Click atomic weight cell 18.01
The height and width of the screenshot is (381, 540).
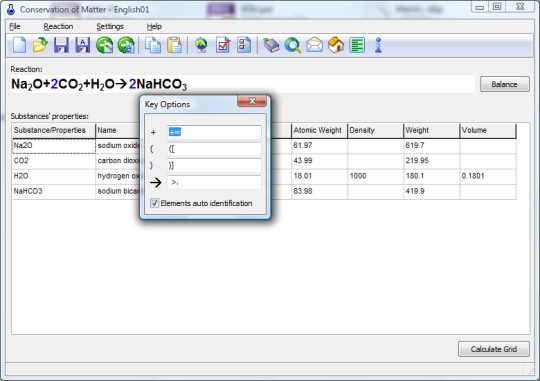pos(319,176)
